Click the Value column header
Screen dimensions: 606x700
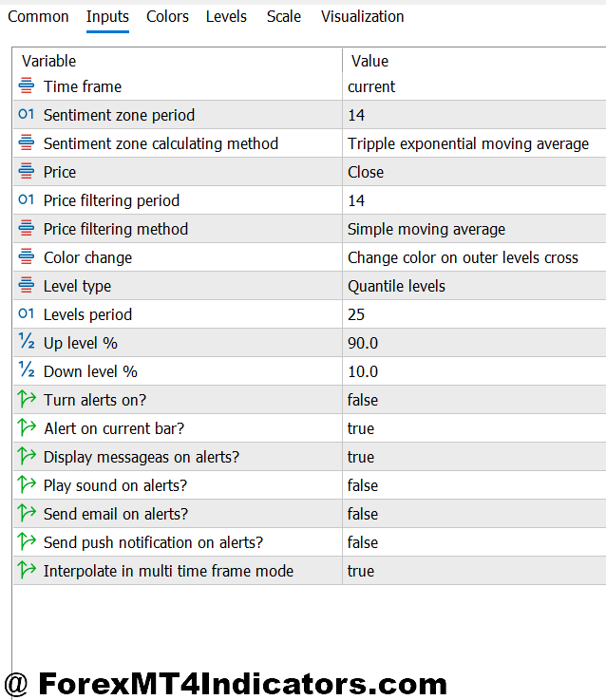pyautogui.click(x=369, y=61)
